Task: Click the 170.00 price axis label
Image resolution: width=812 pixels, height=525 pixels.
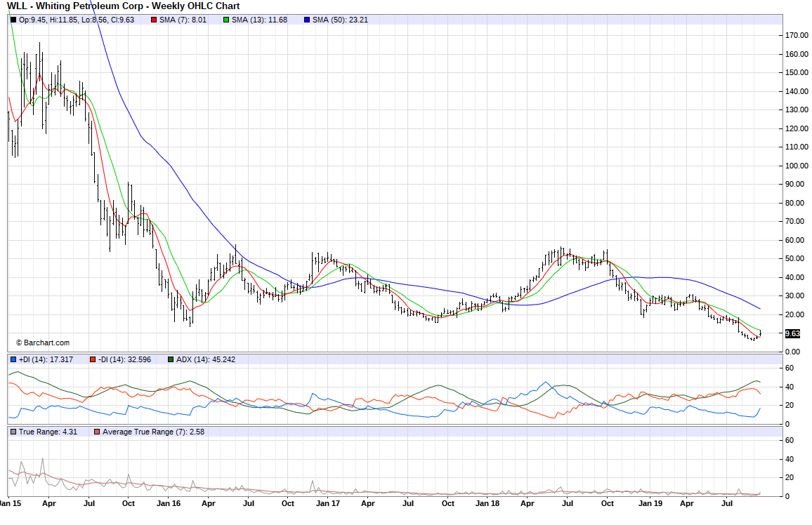Action: point(797,35)
